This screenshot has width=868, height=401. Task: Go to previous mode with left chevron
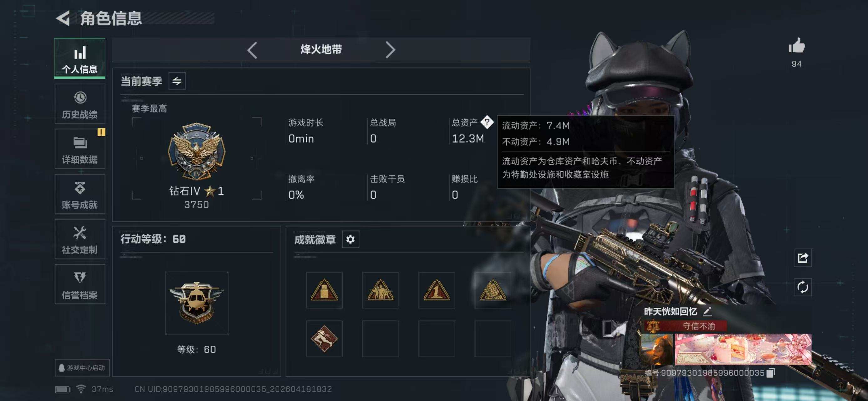pos(252,50)
